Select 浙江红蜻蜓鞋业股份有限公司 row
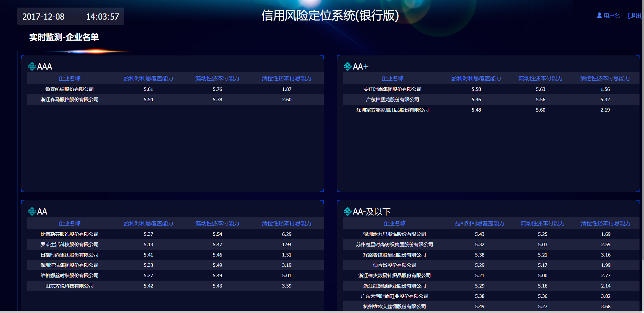 (491, 286)
